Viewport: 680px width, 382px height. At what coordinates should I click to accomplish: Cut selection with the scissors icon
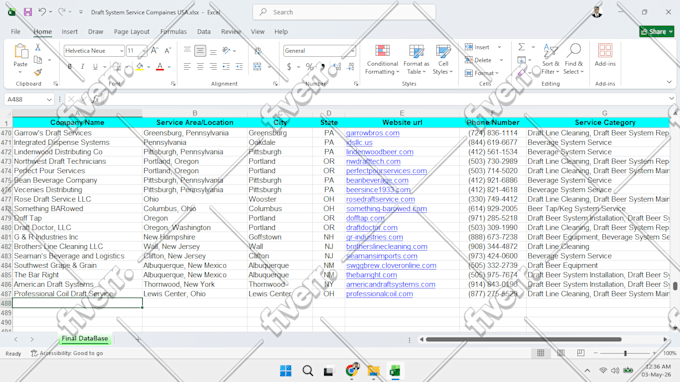coord(38,48)
